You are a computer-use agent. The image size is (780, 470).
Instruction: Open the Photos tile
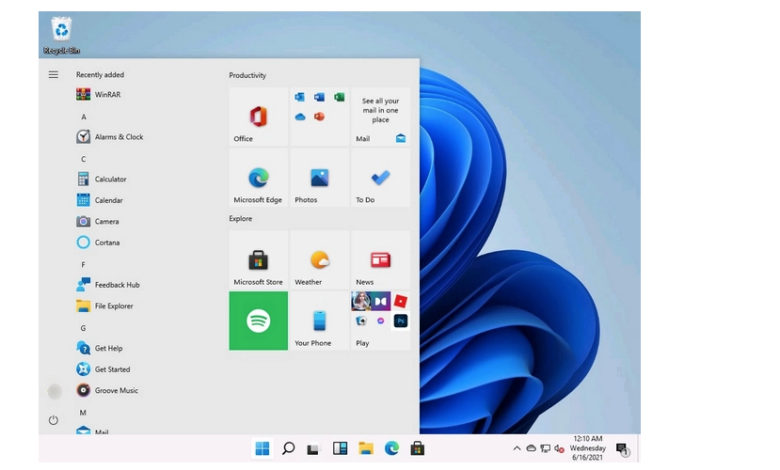(319, 179)
